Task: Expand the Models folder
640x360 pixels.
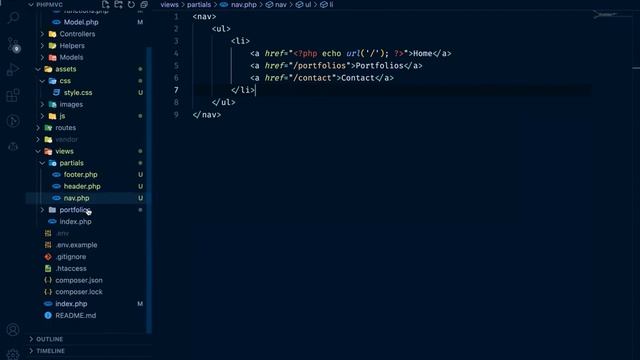Action: click(42, 57)
